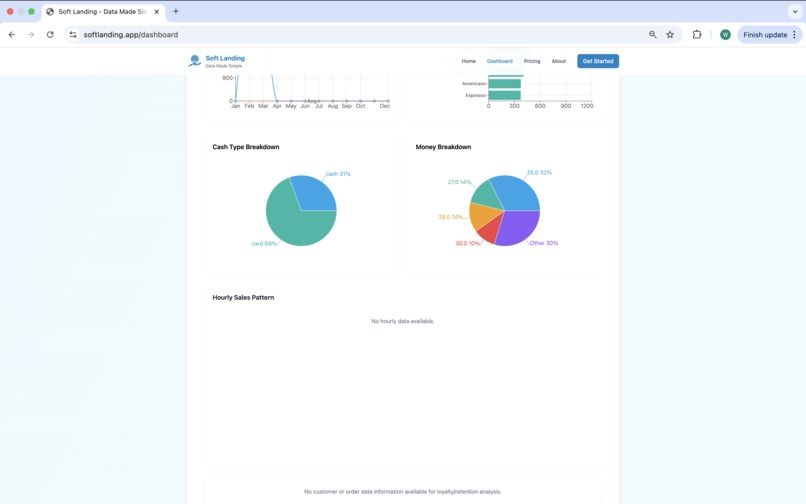
Task: Click the 'Other 30%' label
Action: click(544, 243)
